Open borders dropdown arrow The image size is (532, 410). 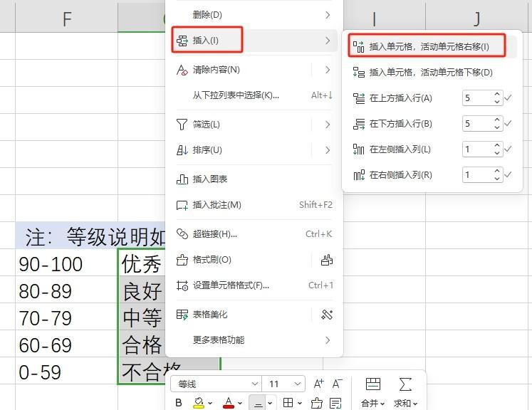[x=300, y=403]
